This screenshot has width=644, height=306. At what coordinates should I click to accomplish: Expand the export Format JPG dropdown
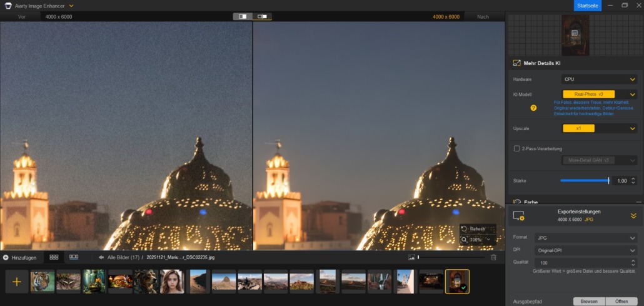585,238
